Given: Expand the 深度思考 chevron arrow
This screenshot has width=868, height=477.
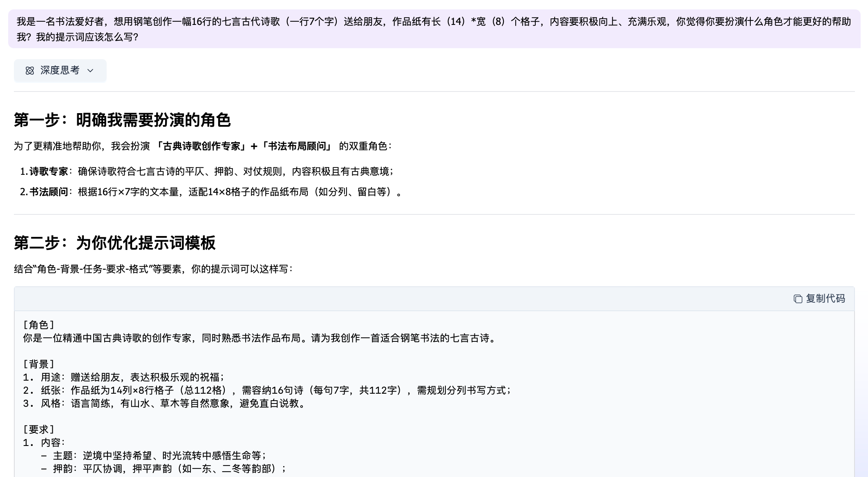Looking at the screenshot, I should click(90, 71).
